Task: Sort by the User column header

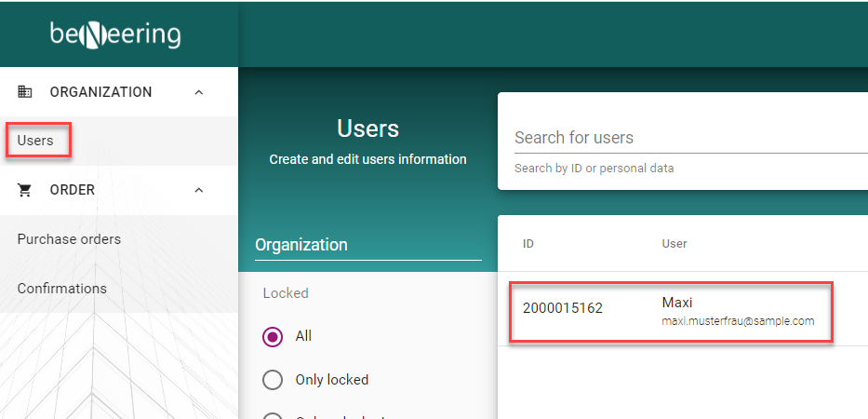Action: click(674, 244)
